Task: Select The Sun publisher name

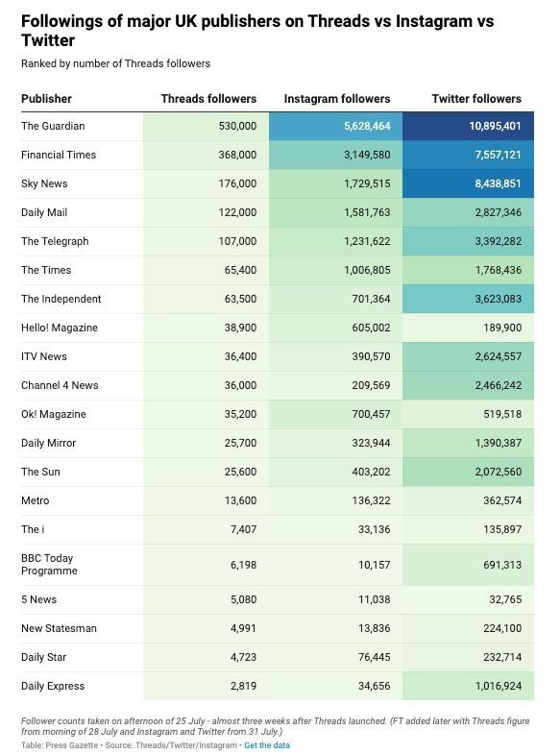Action: click(41, 473)
